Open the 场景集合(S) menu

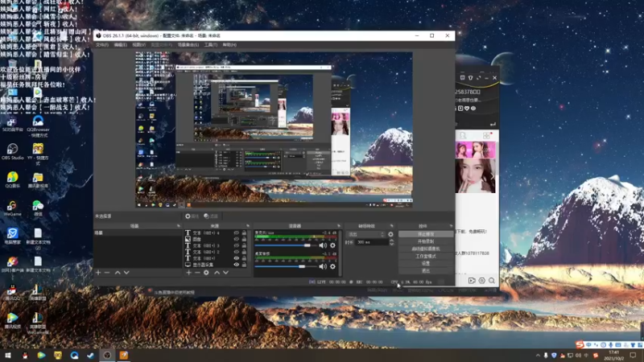(x=188, y=45)
